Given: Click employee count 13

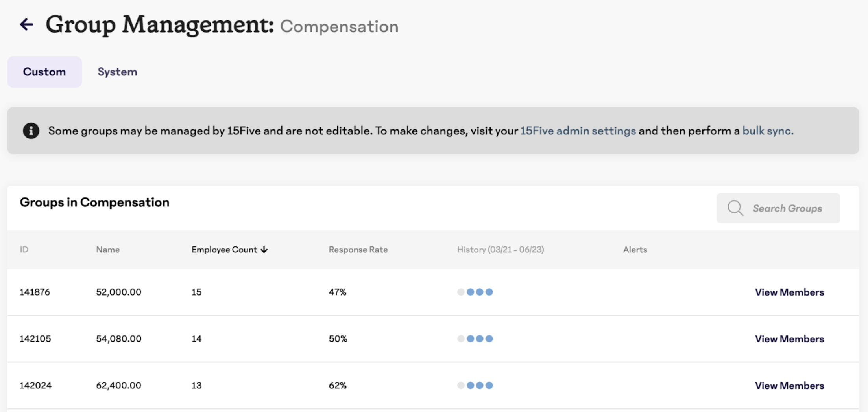Looking at the screenshot, I should (196, 386).
